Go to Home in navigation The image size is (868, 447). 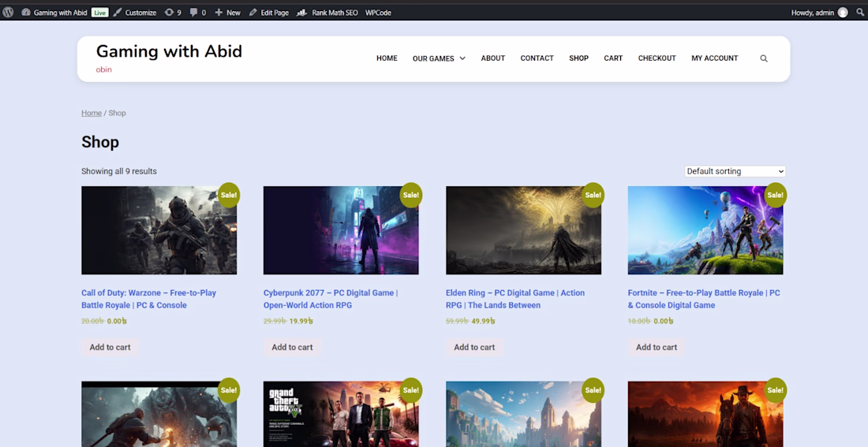pyautogui.click(x=387, y=58)
